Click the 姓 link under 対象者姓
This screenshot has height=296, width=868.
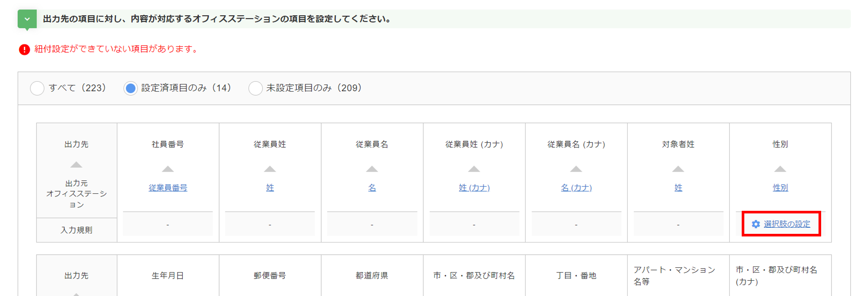coord(678,188)
